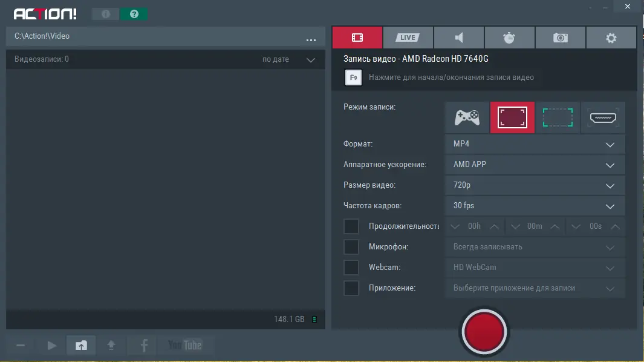Increase the minutes duration value

point(555,226)
